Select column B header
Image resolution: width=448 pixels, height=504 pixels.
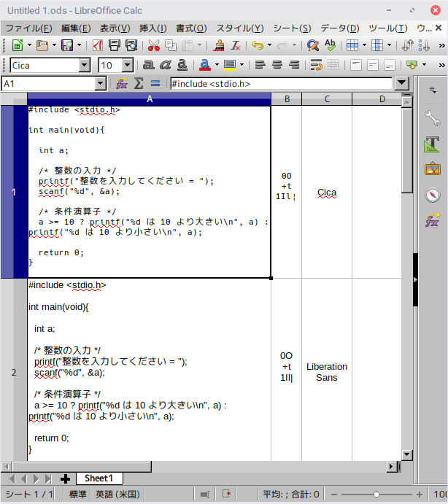287,99
